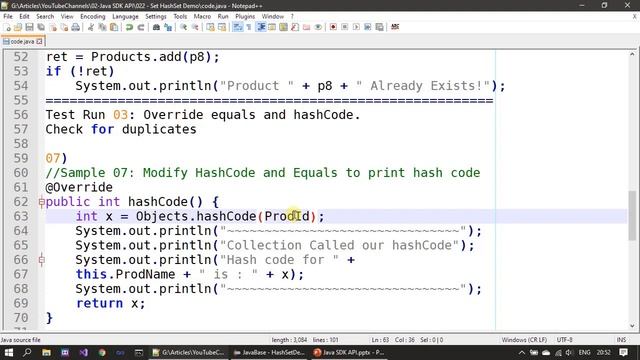The width and height of the screenshot is (640, 360).
Task: Stop macro recording toolbar icon
Action: click(x=344, y=27)
